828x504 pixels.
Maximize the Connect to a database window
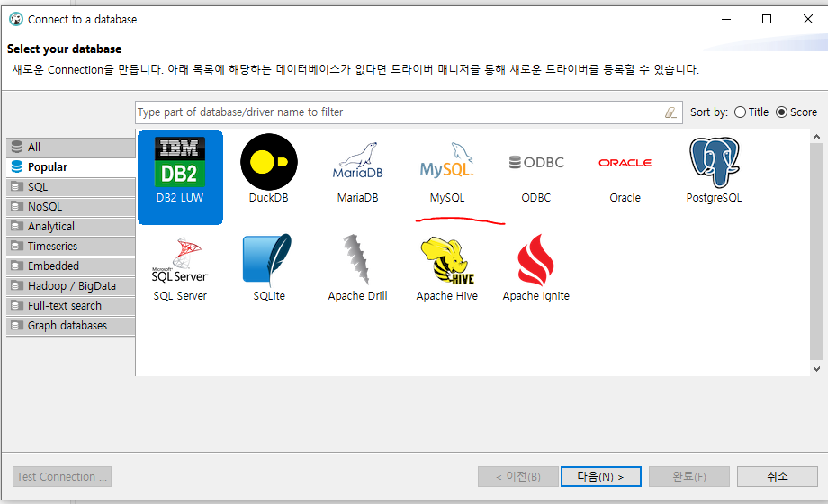767,19
